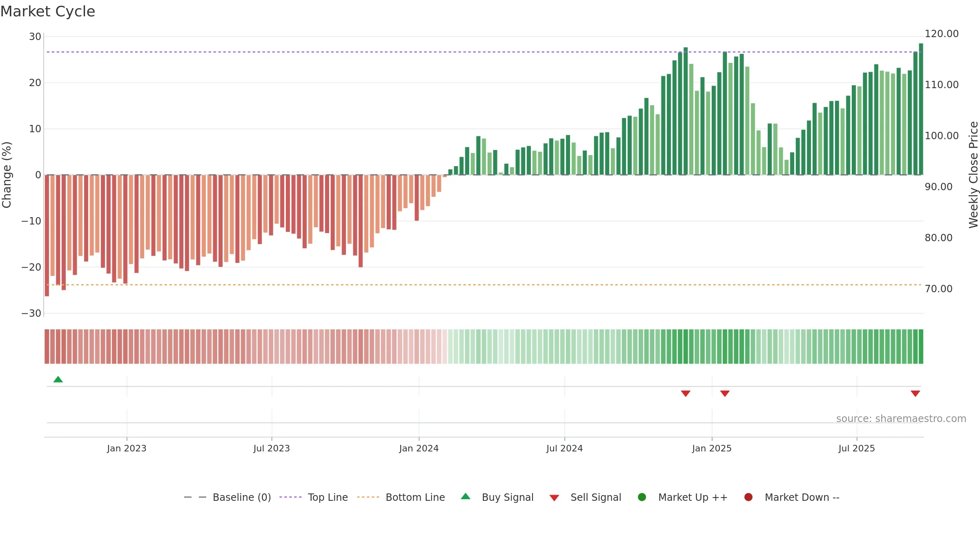Click the Market Cycle chart title
Viewport: 980px width, 551px height.
48,11
